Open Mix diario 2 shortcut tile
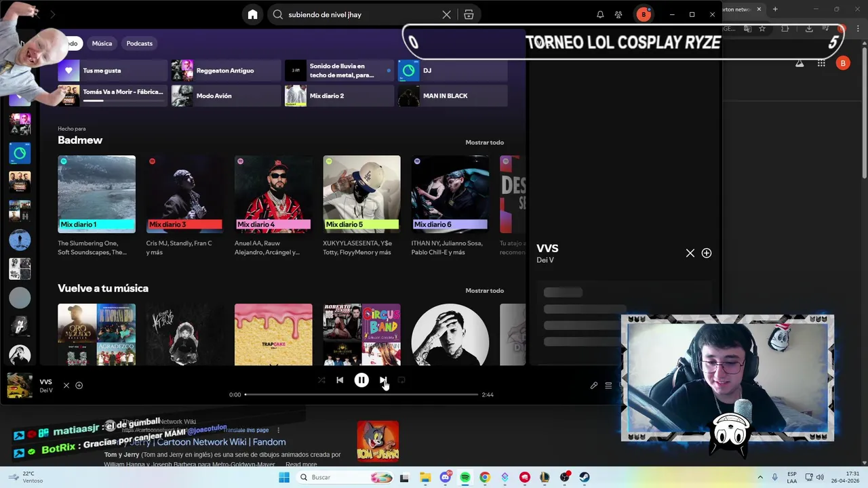 point(339,96)
